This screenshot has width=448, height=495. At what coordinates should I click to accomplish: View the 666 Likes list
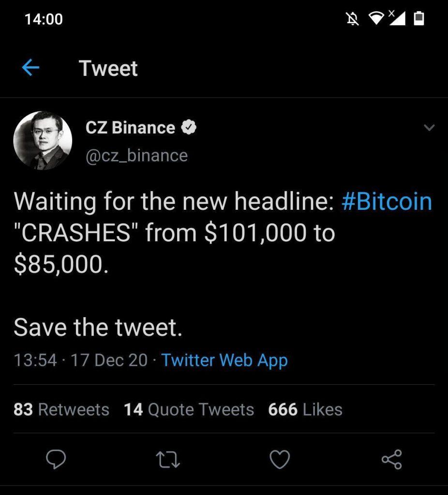(x=305, y=409)
